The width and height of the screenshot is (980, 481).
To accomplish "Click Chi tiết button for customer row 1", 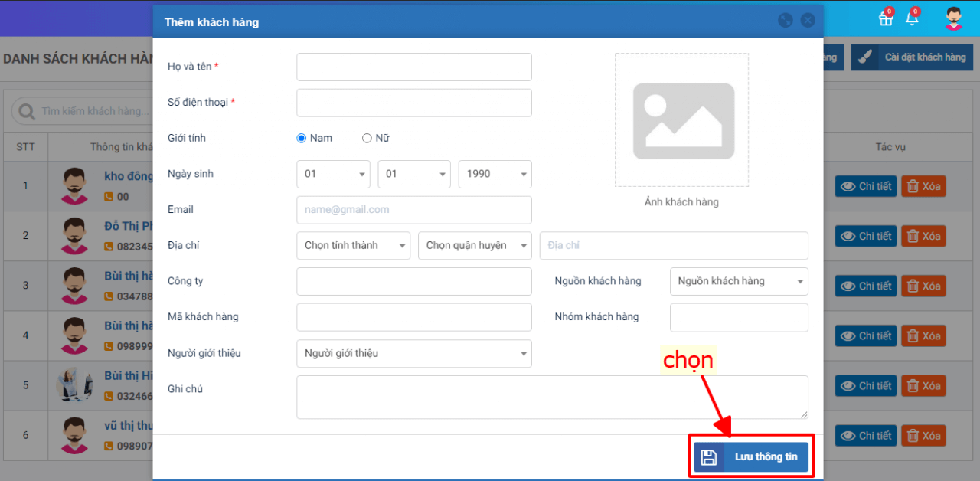I will (x=866, y=186).
